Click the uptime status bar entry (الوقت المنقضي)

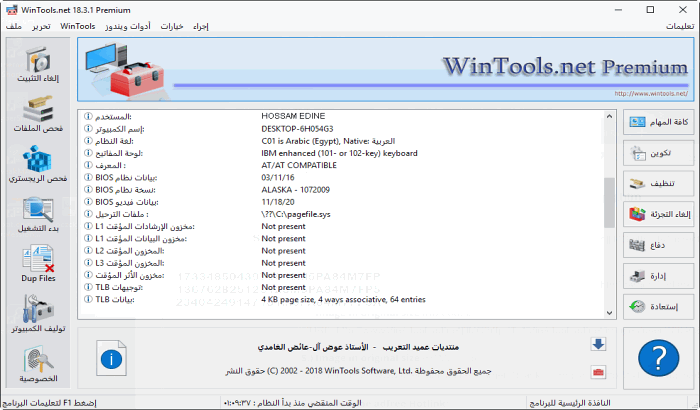pos(292,403)
